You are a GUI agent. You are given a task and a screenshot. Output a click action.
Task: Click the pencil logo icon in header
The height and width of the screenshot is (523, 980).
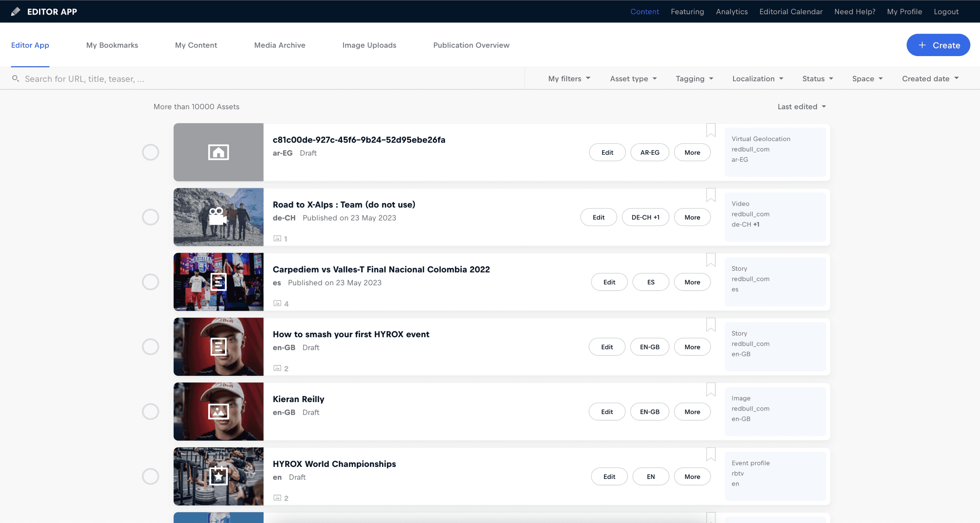[16, 11]
